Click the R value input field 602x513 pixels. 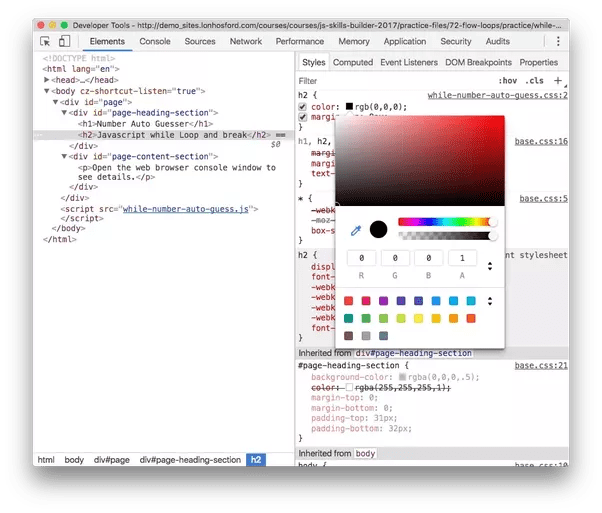[361, 258]
